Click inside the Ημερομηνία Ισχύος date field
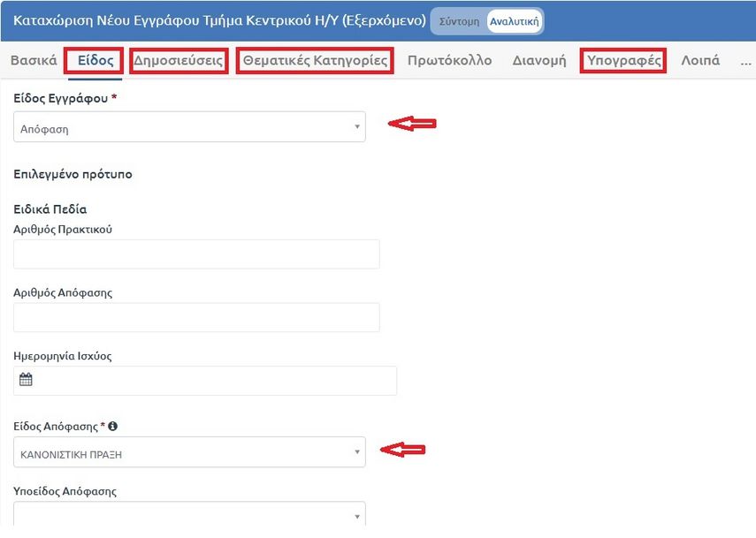756x538 pixels. tap(212, 381)
